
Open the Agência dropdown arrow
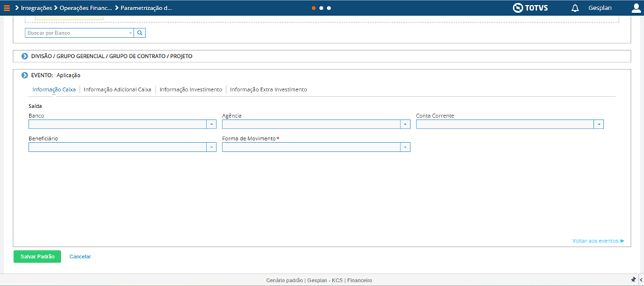(406, 124)
